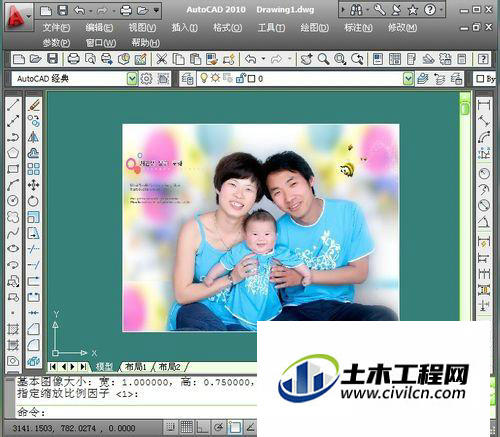Select the Polygon tool

click(13, 153)
